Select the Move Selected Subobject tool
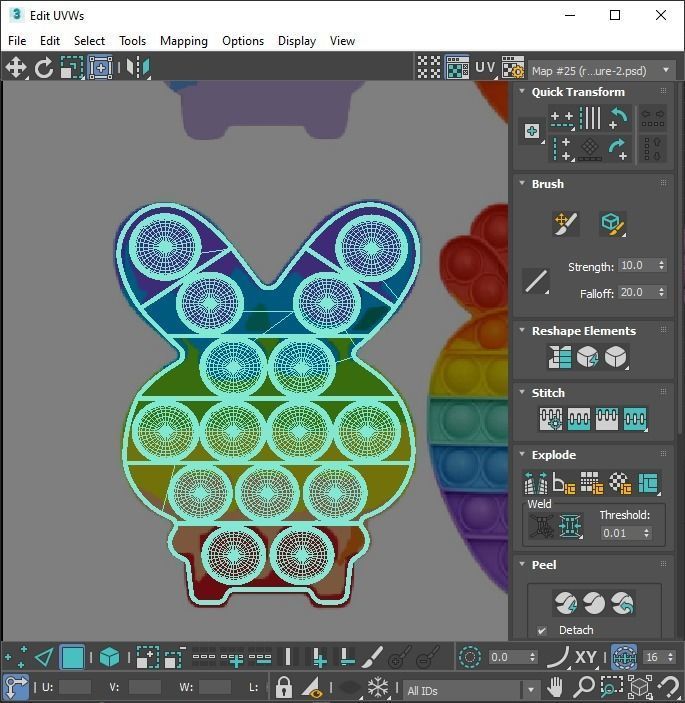Screen dimensions: 685x703 [x=16, y=68]
